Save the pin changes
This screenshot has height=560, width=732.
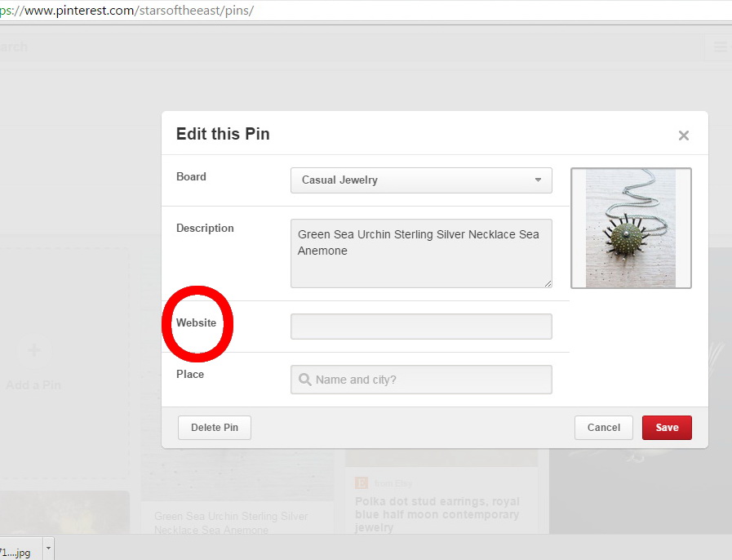[x=667, y=427]
